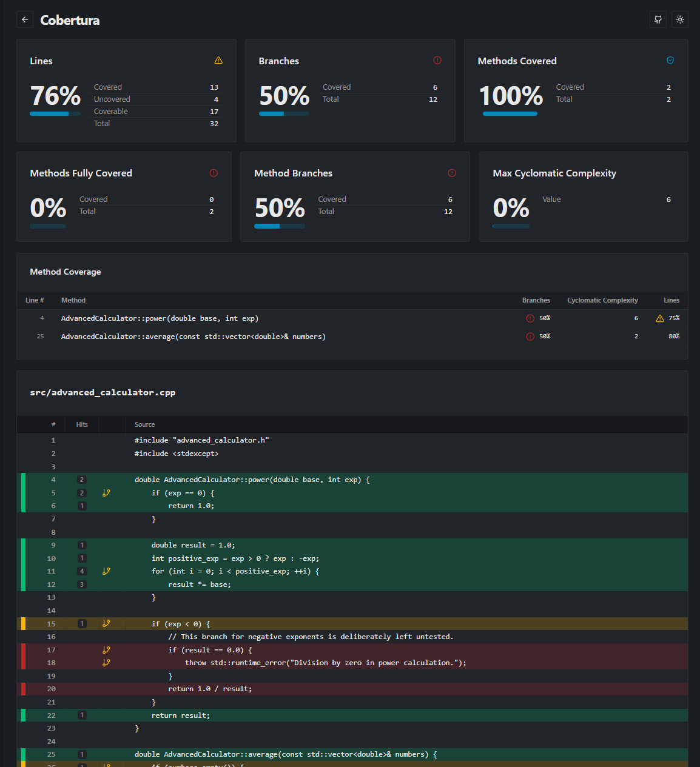Click the branch icon on source line 15

pos(106,623)
